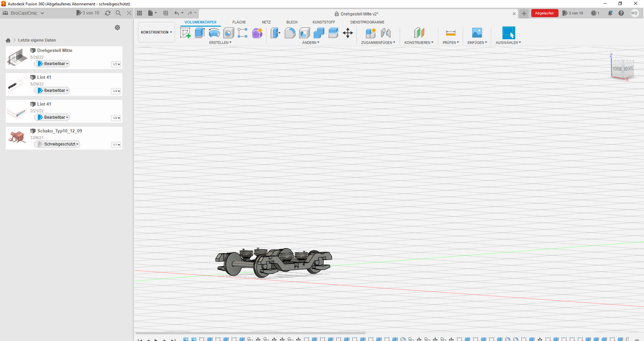This screenshot has height=341, width=644.
Task: Open the data panel settings gear
Action: coord(117,27)
